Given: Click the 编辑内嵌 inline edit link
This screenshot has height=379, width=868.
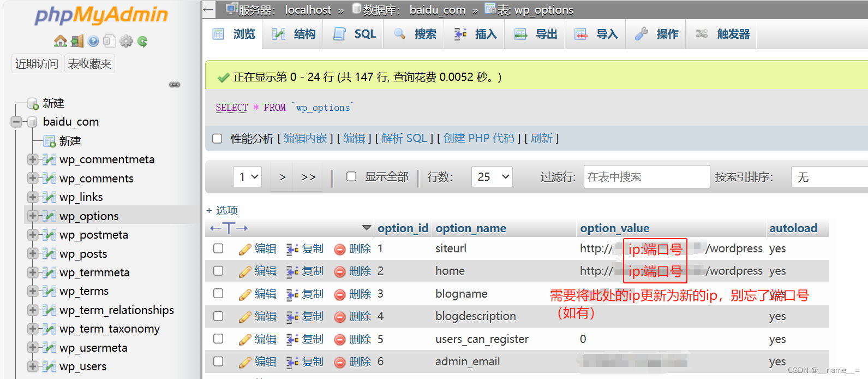Looking at the screenshot, I should [306, 139].
